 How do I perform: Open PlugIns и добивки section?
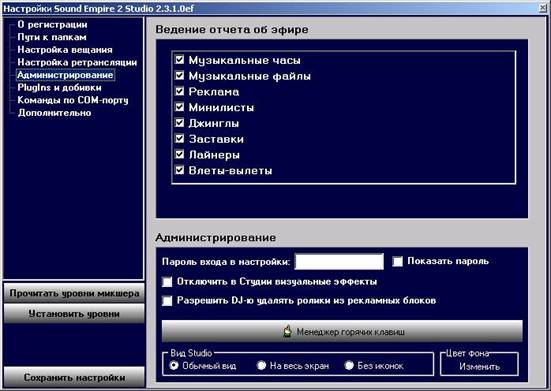point(59,88)
